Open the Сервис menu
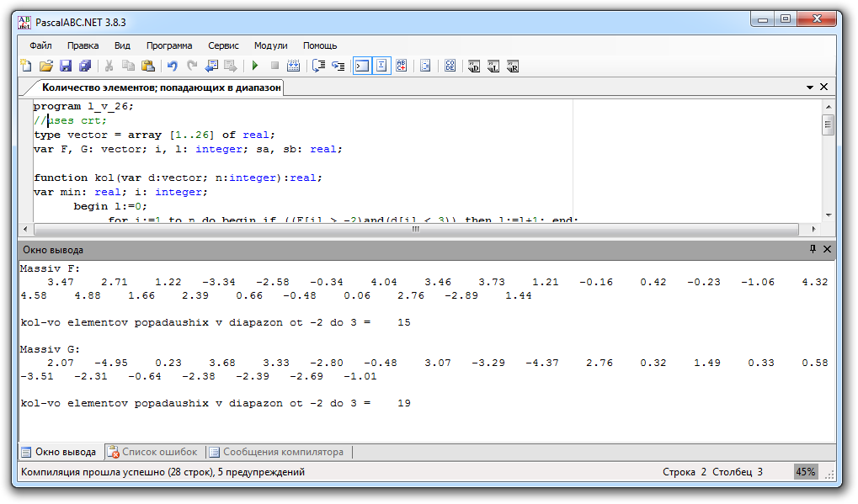This screenshot has width=858, height=504. 223,45
